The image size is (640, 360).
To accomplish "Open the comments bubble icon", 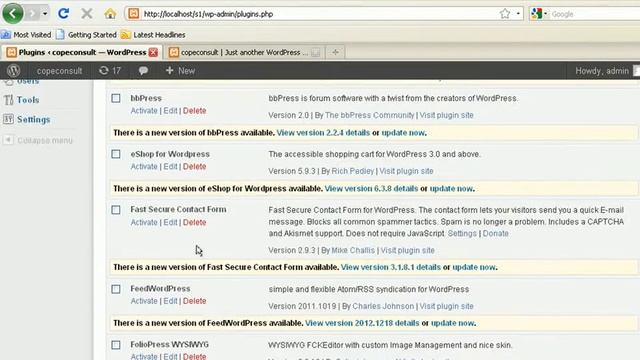I will (143, 71).
